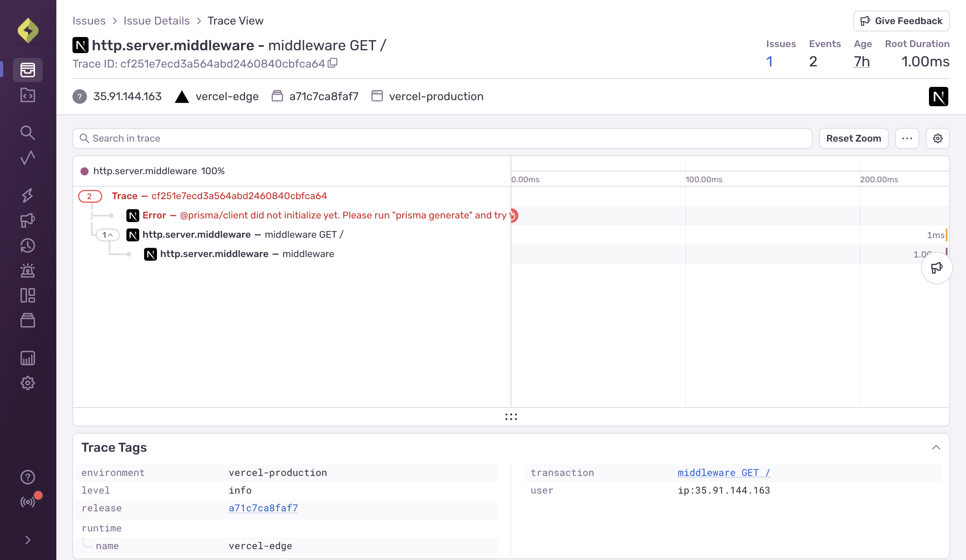The height and width of the screenshot is (560, 966).
Task: Copy the trace ID to clipboard
Action: click(332, 63)
